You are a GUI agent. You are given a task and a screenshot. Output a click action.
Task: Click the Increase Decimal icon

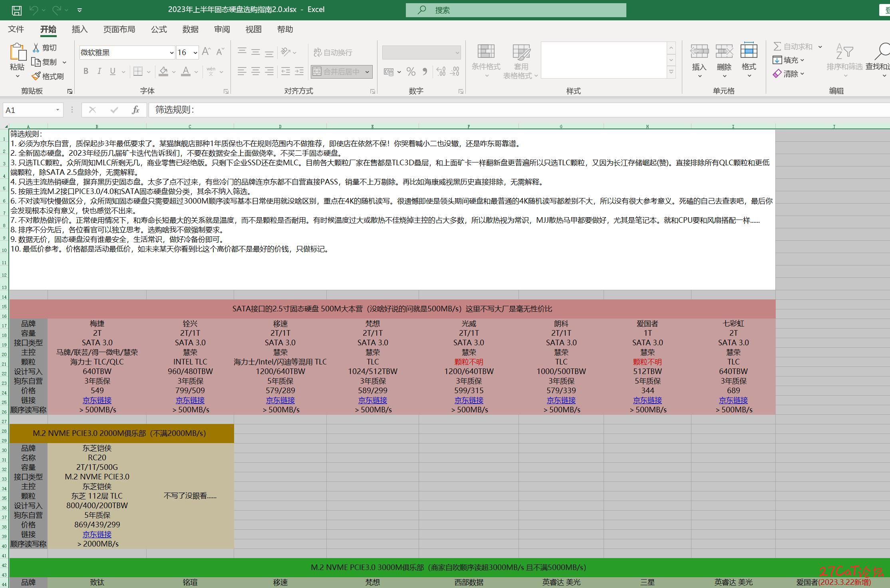click(x=441, y=71)
